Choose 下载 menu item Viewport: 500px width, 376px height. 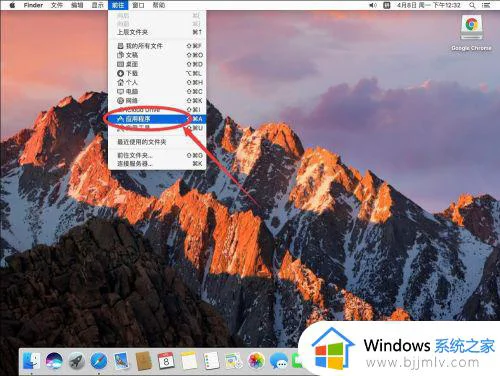pyautogui.click(x=157, y=73)
